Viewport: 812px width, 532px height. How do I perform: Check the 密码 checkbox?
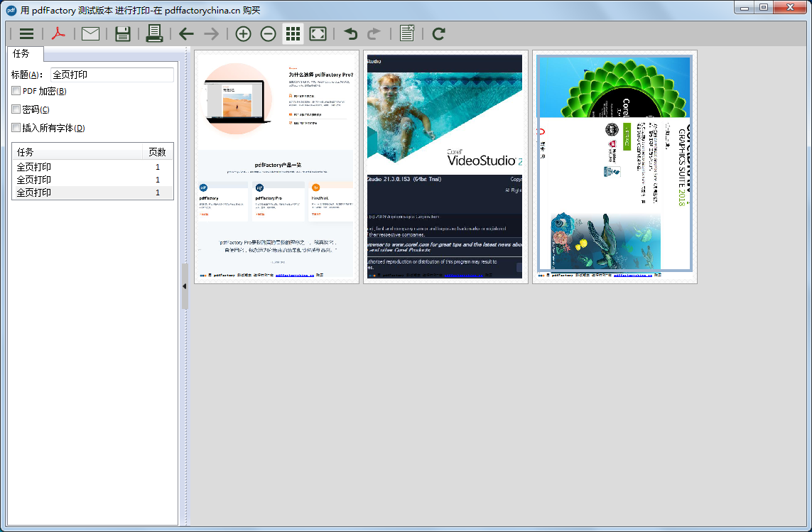coord(16,109)
